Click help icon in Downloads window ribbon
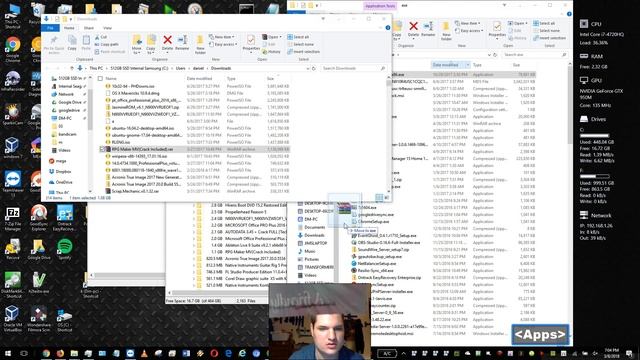640x360 pixels. pyautogui.click(x=387, y=28)
